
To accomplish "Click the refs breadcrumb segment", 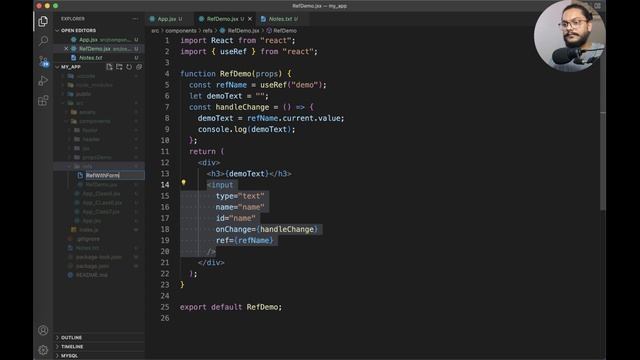I will 207,31.
